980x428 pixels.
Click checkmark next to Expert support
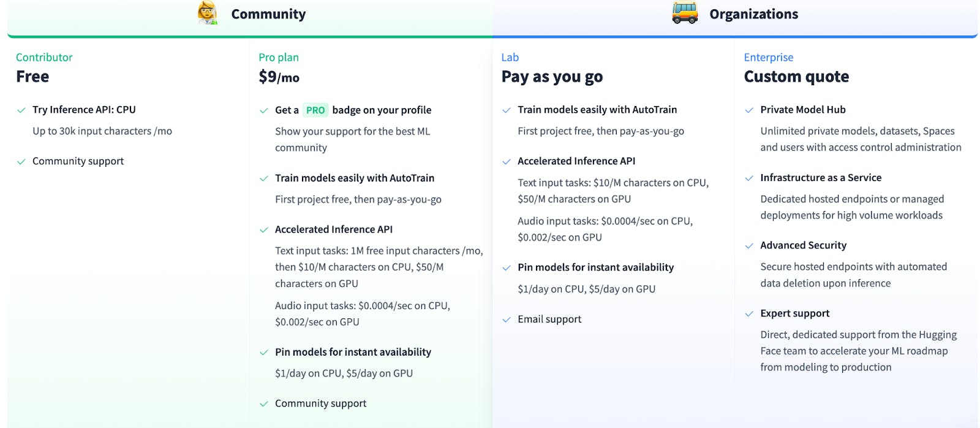749,314
